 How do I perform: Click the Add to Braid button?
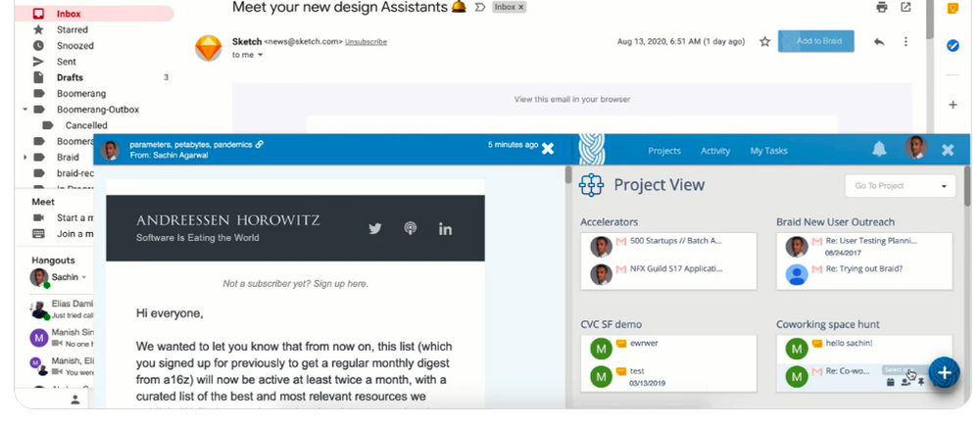[815, 41]
